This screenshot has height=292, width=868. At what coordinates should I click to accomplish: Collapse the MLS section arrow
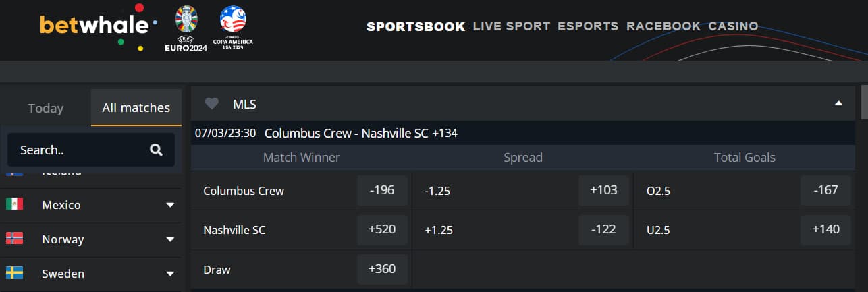click(x=838, y=104)
